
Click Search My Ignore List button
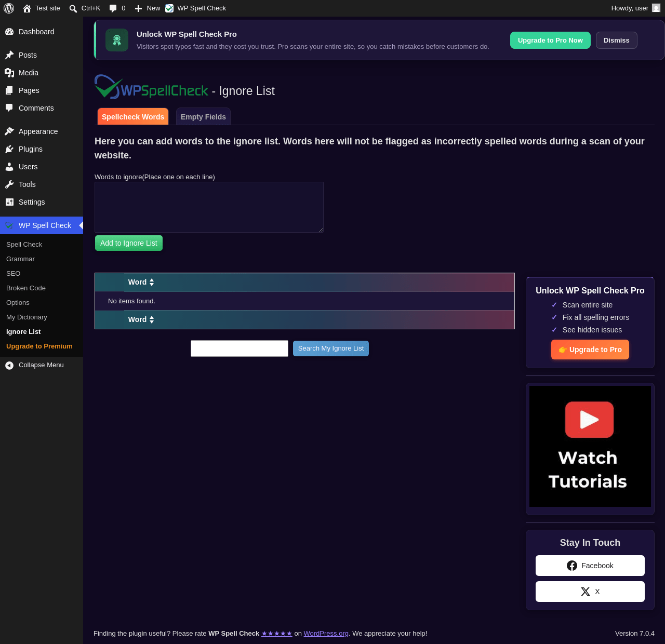(331, 348)
